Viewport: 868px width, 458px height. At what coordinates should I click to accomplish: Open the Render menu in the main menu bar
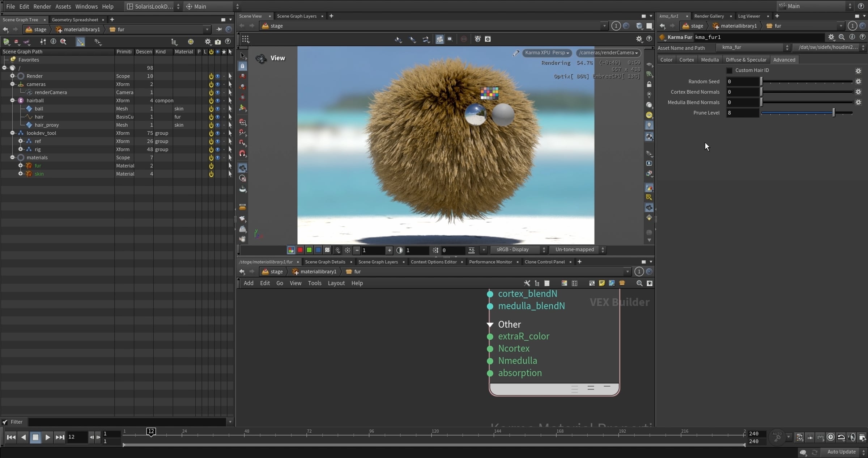[42, 7]
